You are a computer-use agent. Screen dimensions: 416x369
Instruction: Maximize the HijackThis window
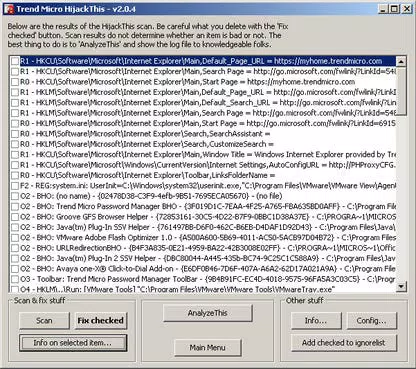click(394, 9)
